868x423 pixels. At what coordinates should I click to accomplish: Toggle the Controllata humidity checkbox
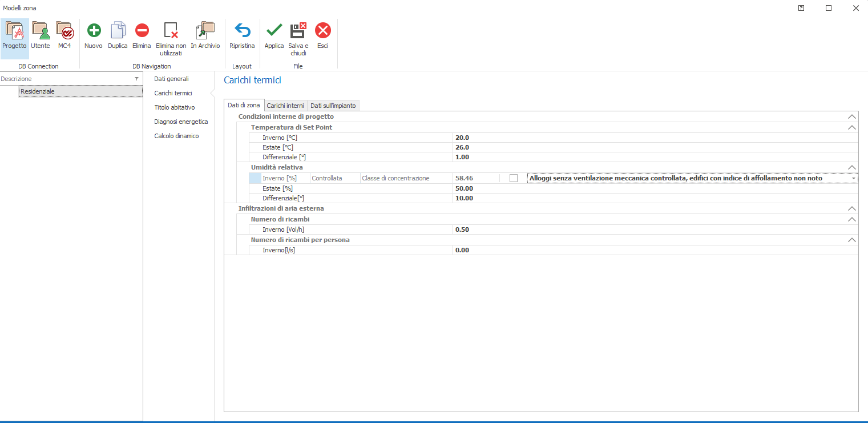(514, 178)
